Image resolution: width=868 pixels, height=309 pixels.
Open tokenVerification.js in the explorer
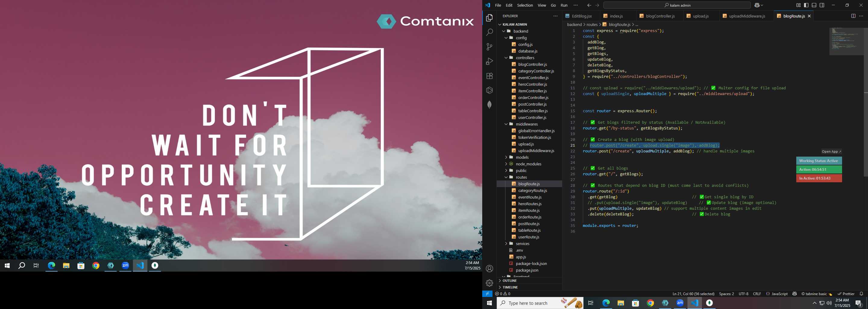tap(534, 137)
